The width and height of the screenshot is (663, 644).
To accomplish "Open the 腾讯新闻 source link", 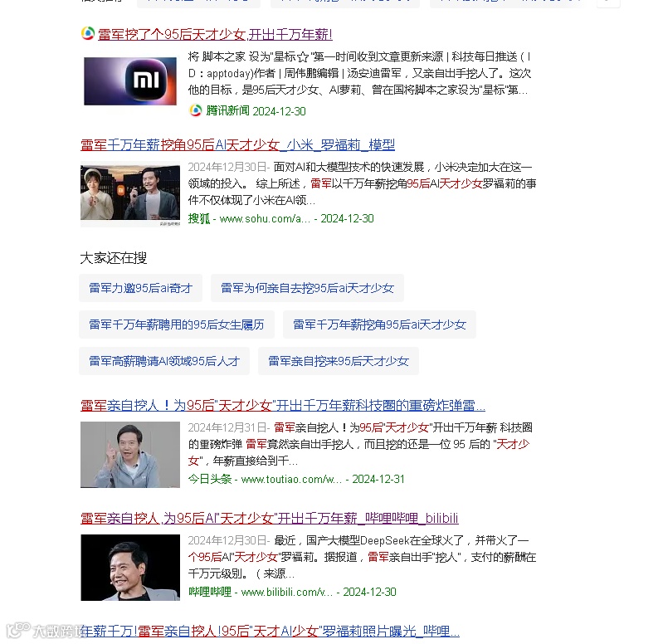I will coord(227,110).
